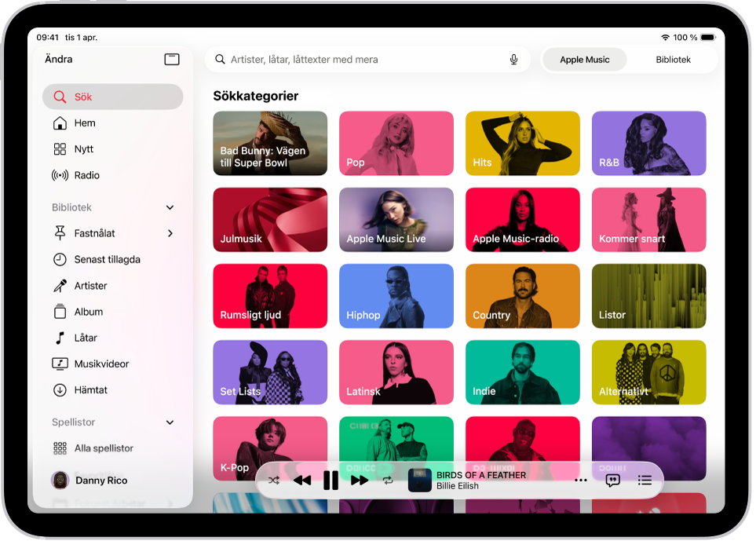Click the Nytt grid icon

point(60,149)
